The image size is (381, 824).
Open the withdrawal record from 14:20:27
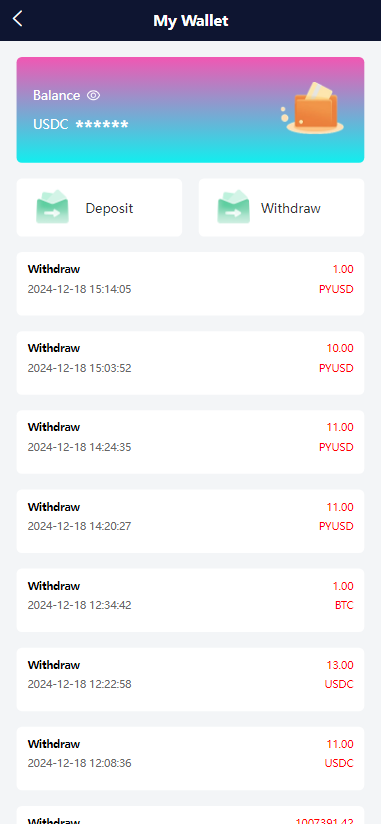click(190, 521)
